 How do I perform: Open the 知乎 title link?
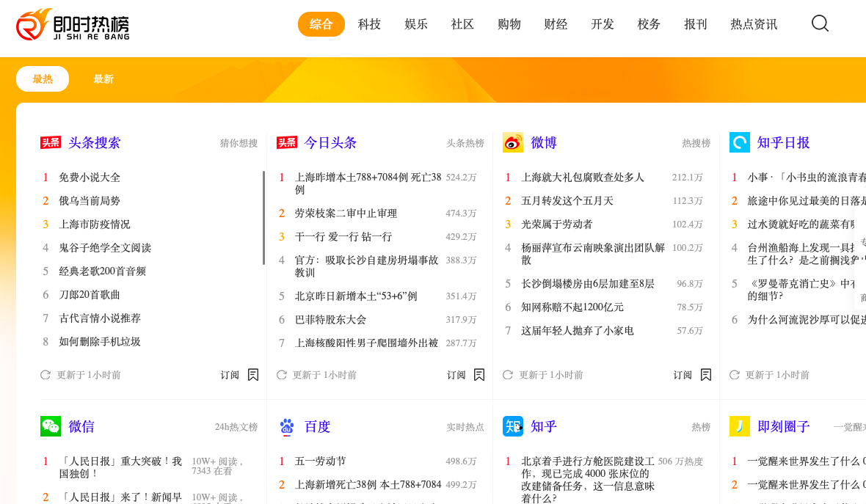[x=544, y=426]
